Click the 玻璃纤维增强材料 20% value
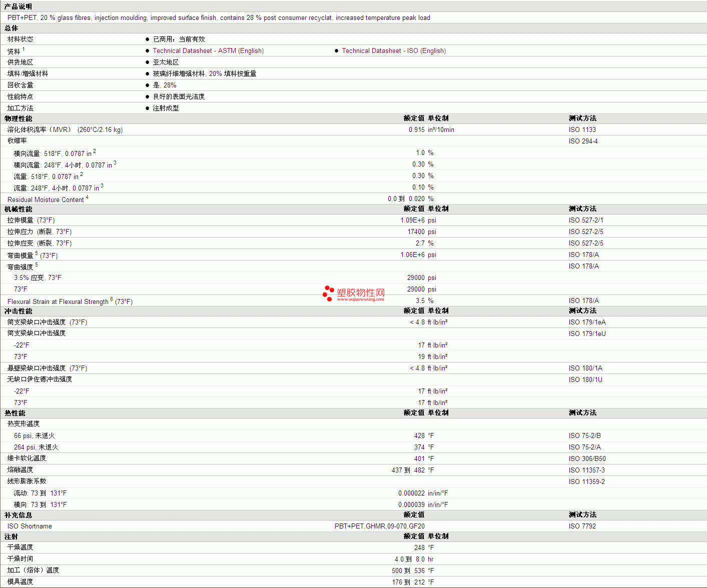Viewport: 707px width, 588px height. click(x=205, y=73)
